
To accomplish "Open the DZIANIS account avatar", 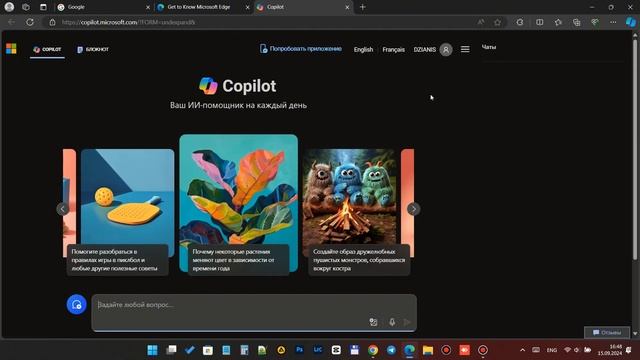I will 446,49.
